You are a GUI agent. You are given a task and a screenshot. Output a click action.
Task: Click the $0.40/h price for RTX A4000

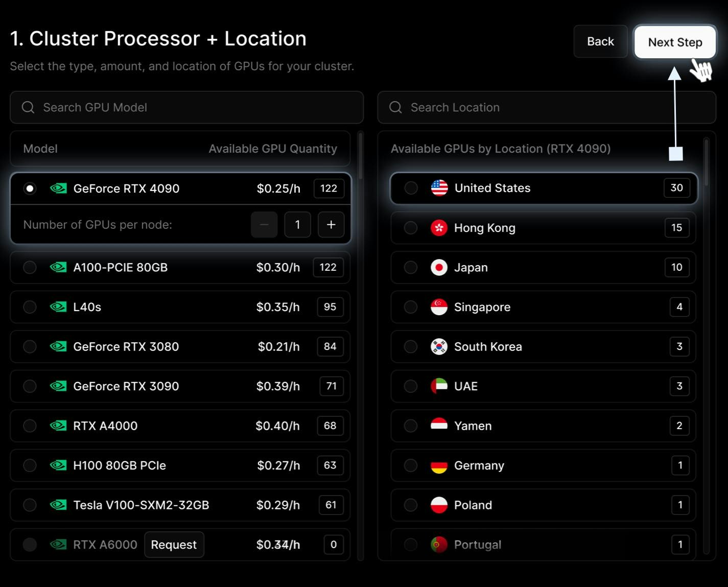277,426
